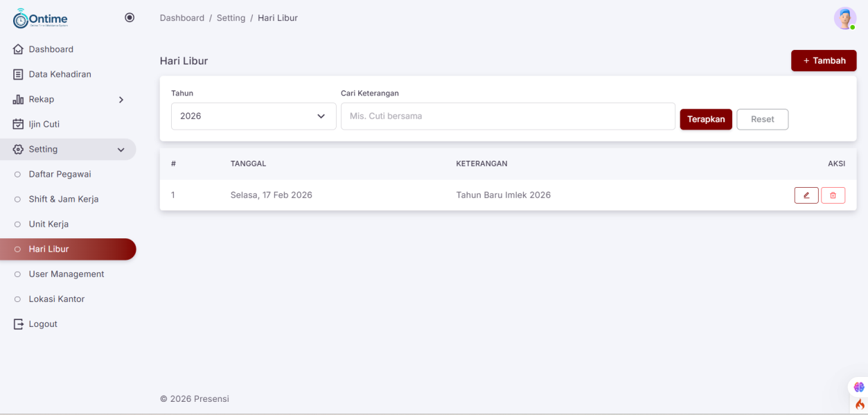The height and width of the screenshot is (415, 868).
Task: Open Daftar Pegawai in the sidebar
Action: pyautogui.click(x=60, y=175)
